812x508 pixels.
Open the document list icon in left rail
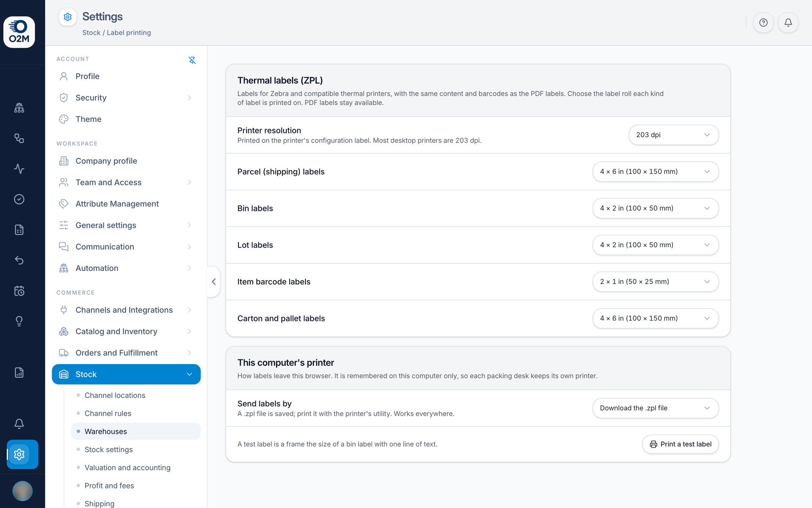[x=19, y=229]
